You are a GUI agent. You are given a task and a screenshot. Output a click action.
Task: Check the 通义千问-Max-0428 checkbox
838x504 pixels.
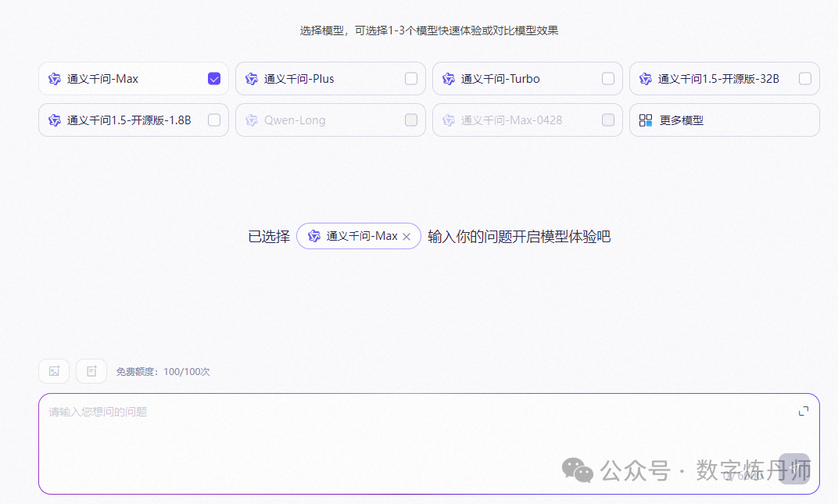tap(608, 120)
